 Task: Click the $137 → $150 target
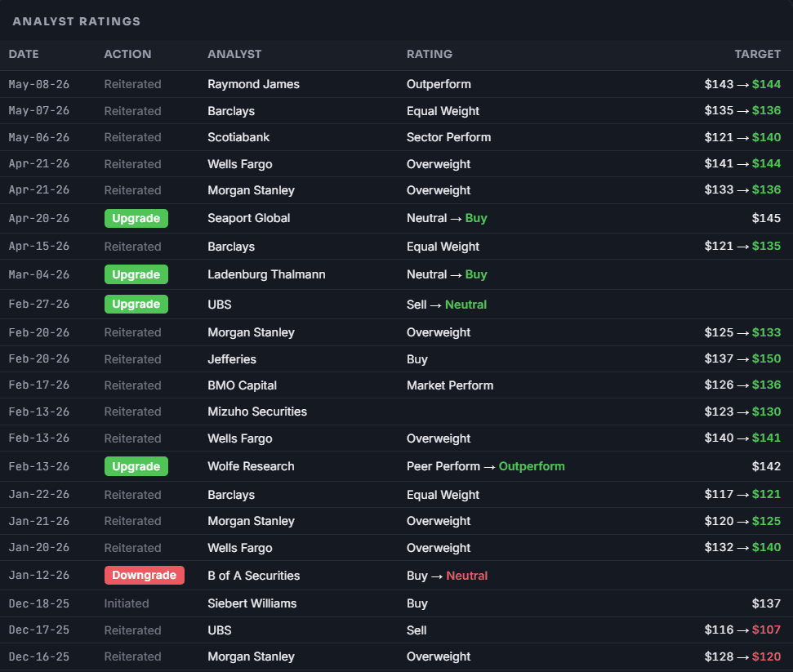(742, 359)
